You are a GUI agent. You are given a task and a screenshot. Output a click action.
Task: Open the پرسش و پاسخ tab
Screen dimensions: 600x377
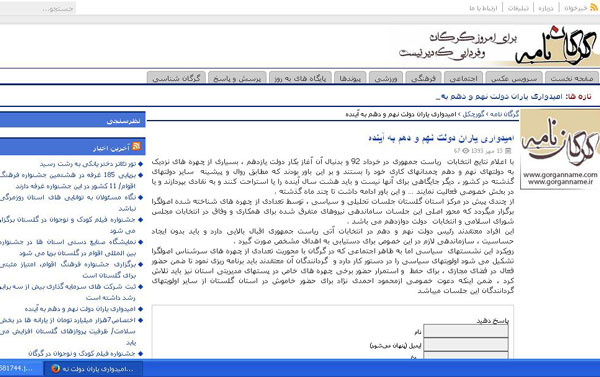[x=237, y=78]
